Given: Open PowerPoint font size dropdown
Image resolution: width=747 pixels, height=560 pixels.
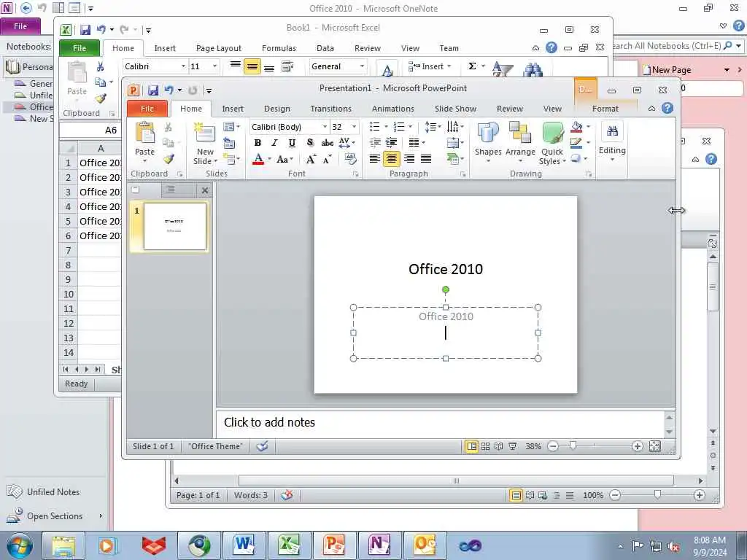Looking at the screenshot, I should pos(354,127).
